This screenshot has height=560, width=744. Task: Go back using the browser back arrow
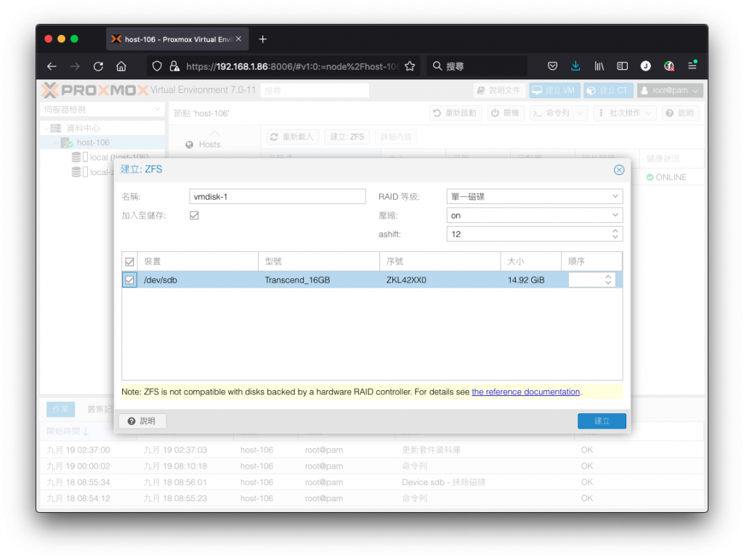pos(52,66)
